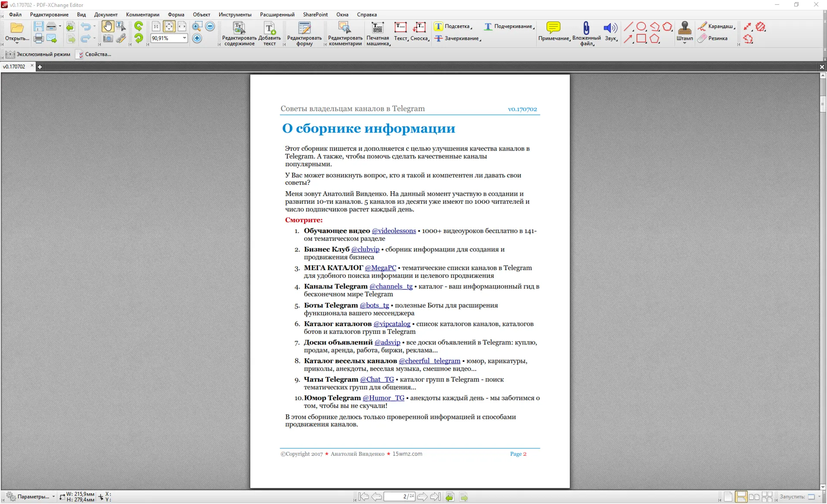Choose the Oval annotation shape tool

[641, 27]
